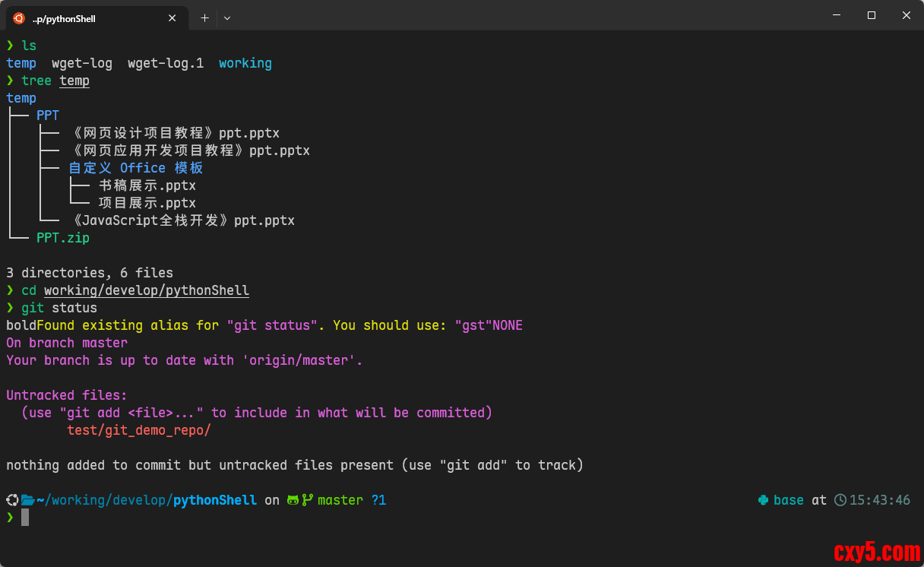The width and height of the screenshot is (924, 567).
Task: Click the working directory in ls output
Action: click(245, 63)
